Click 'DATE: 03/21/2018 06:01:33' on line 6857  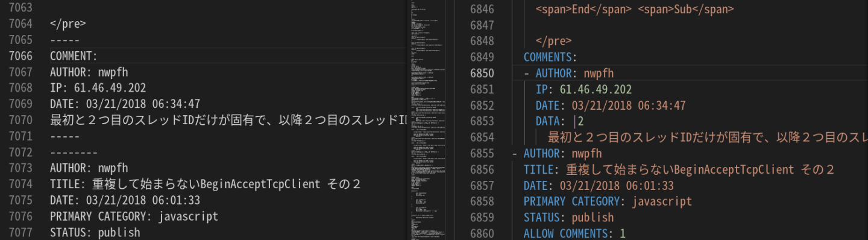599,185
